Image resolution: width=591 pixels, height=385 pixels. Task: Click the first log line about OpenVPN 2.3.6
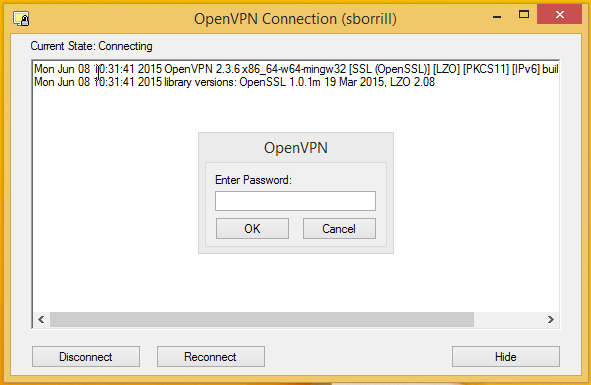pos(296,69)
